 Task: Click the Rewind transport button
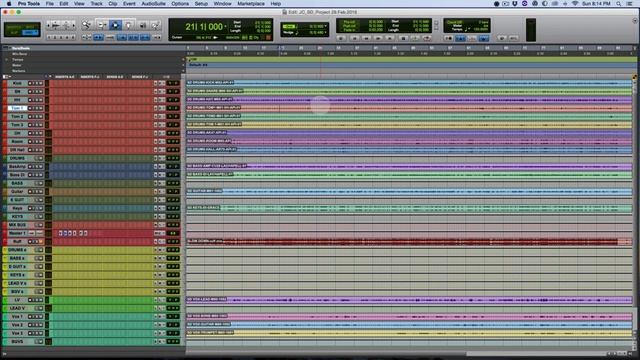[366, 38]
